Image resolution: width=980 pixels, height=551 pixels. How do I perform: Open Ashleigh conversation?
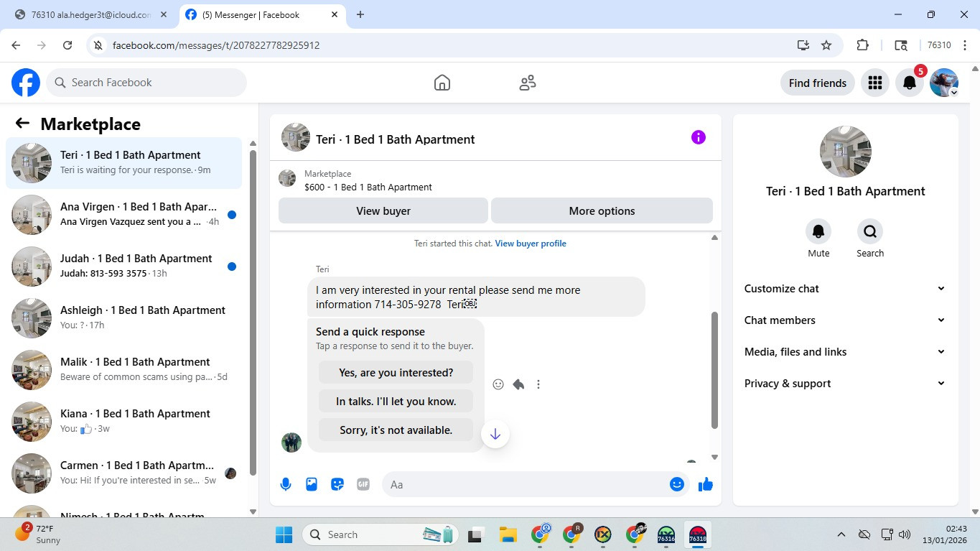click(x=123, y=318)
